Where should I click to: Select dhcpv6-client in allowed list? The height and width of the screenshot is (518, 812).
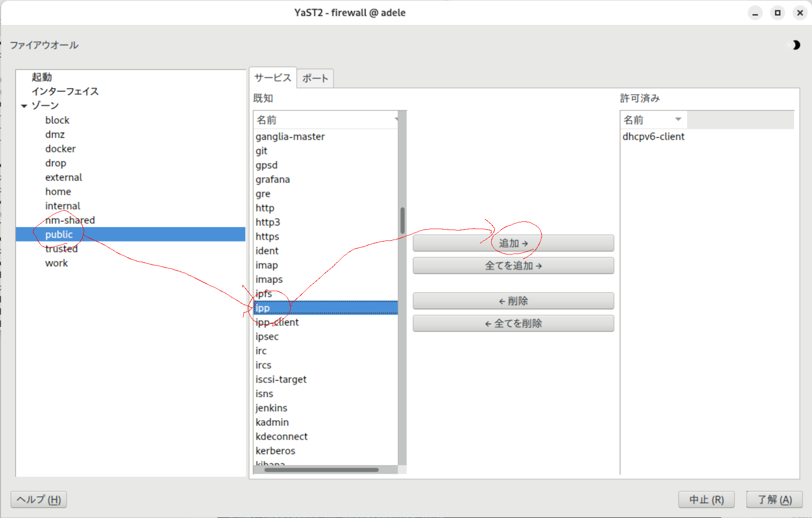653,137
